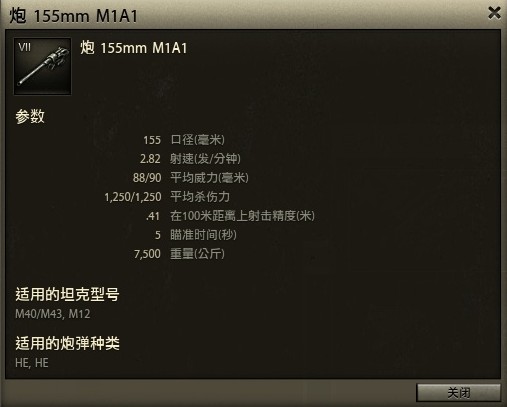Click the 重量(公斤) label
The height and width of the screenshot is (407, 507).
point(197,254)
